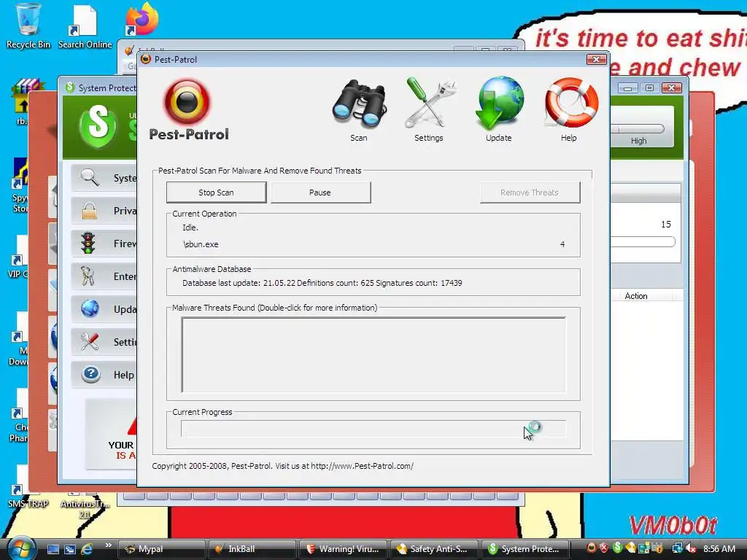The width and height of the screenshot is (747, 560).
Task: Click the Pause button
Action: pyautogui.click(x=321, y=192)
